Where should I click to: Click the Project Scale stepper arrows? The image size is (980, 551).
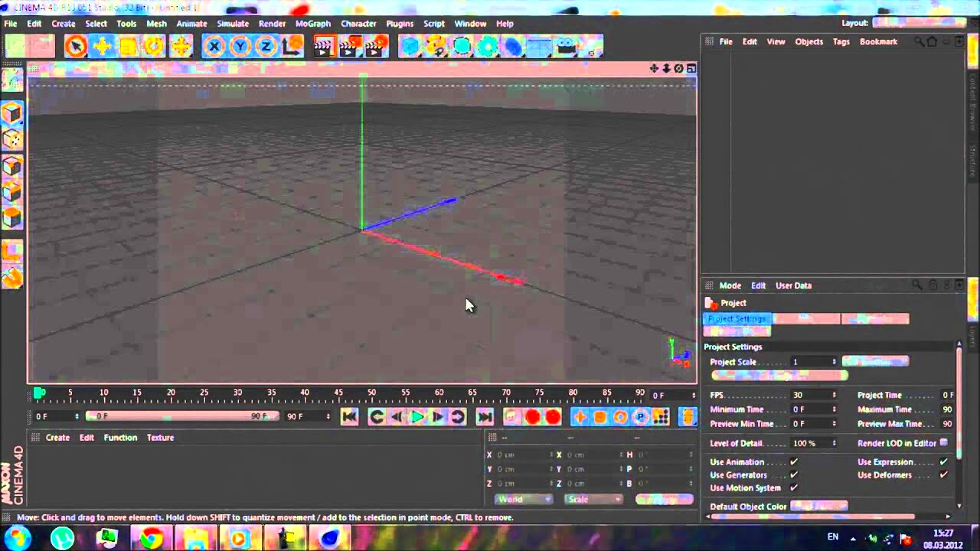click(834, 361)
